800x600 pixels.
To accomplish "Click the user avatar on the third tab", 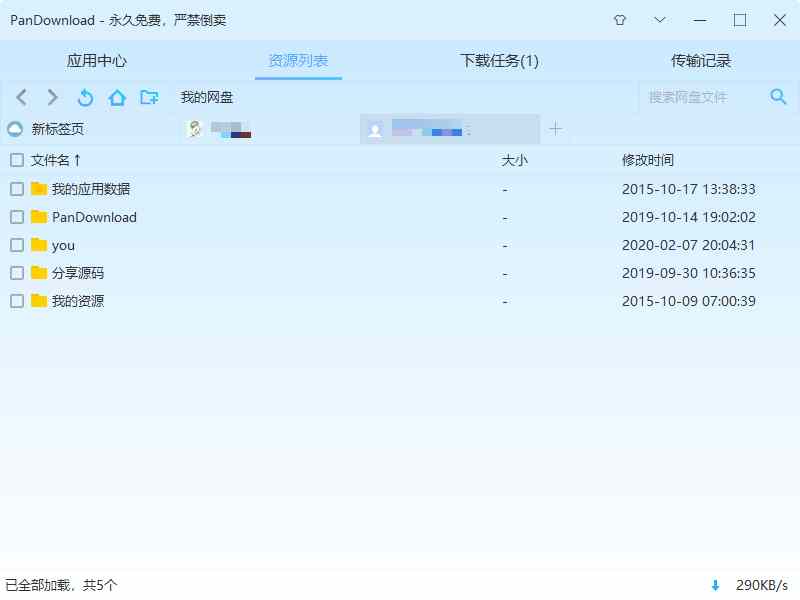I will [x=376, y=130].
